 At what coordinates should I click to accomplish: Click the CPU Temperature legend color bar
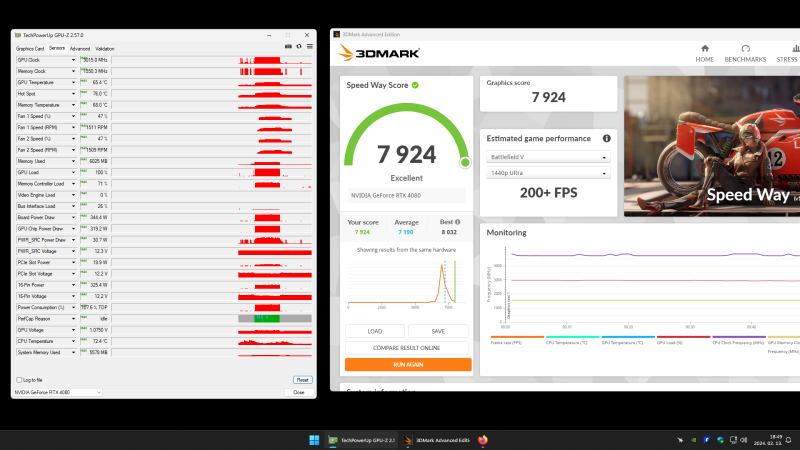click(572, 337)
